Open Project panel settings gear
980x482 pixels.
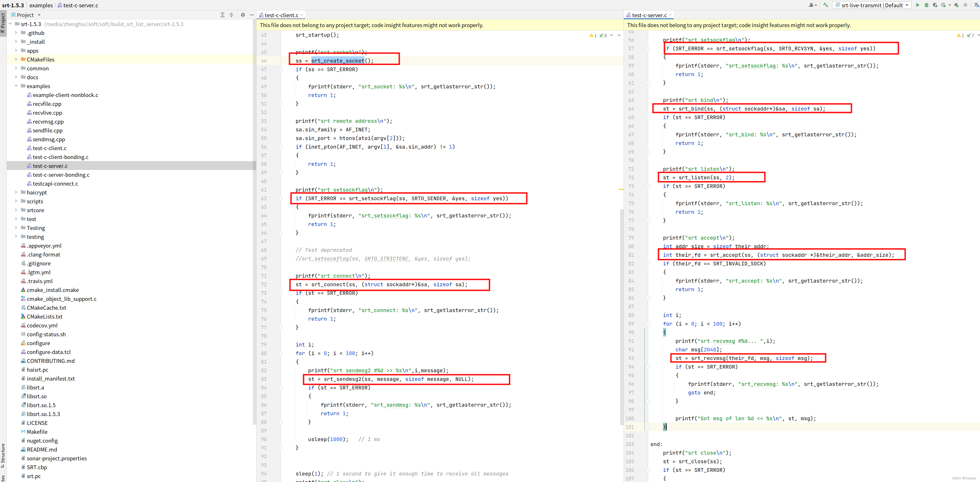[x=243, y=15]
